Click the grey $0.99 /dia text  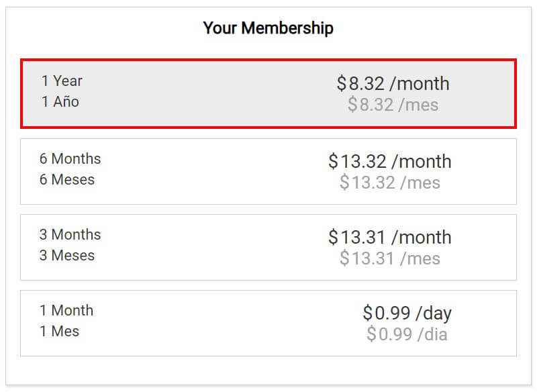[407, 334]
